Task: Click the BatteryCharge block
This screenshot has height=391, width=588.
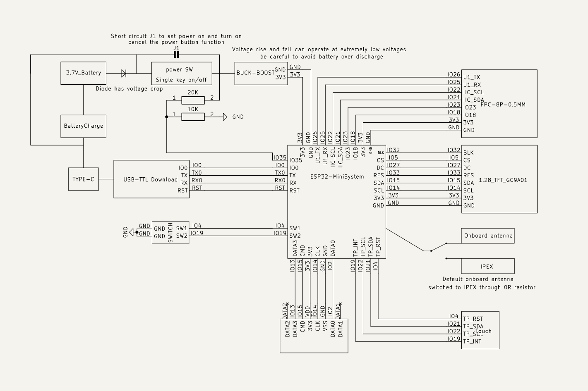Action: click(83, 126)
